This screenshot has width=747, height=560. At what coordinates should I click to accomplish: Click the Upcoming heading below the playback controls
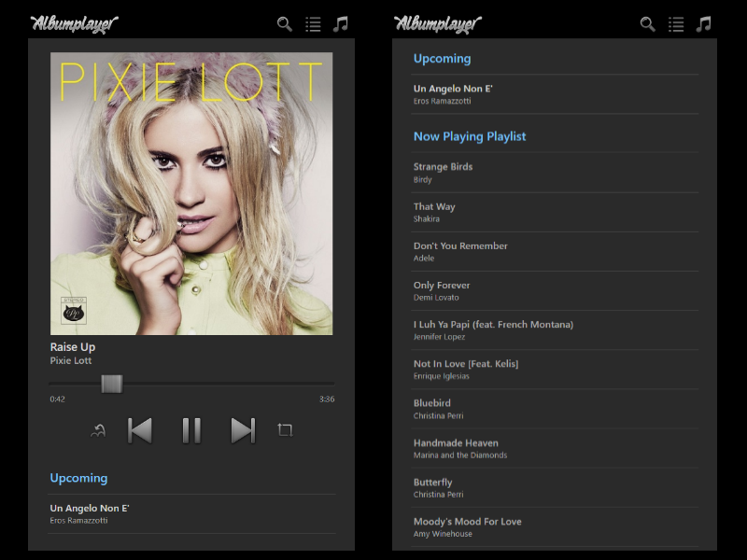pos(78,478)
